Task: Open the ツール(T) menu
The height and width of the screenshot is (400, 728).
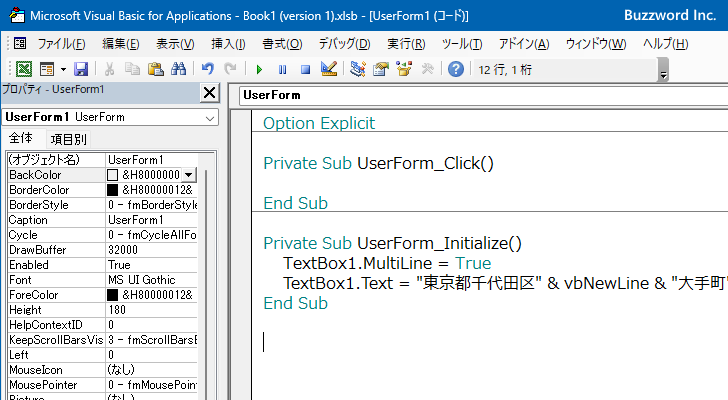Action: click(462, 44)
